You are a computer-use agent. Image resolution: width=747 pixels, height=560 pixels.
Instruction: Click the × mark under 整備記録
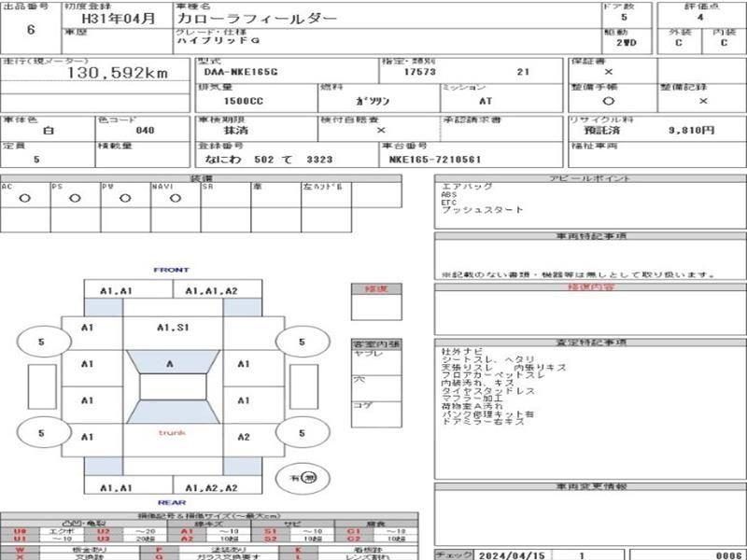(x=703, y=101)
